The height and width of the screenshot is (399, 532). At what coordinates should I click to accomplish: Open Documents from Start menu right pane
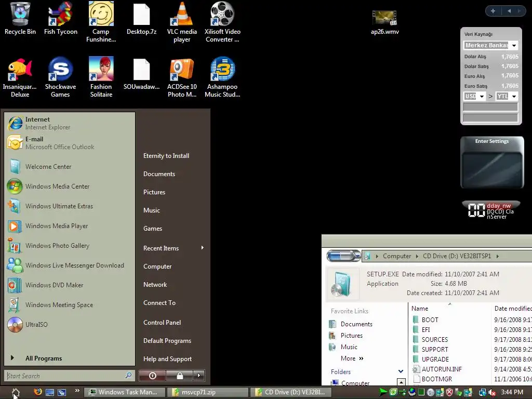[159, 174]
